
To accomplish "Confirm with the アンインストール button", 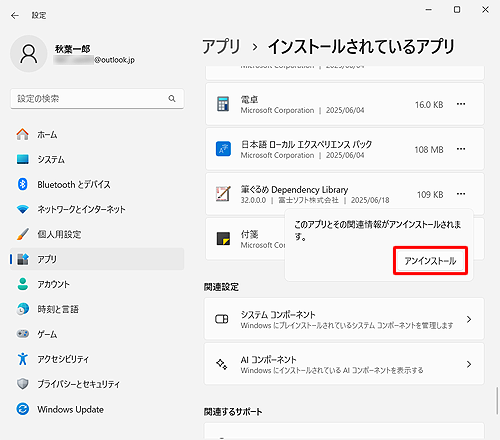I will click(430, 261).
